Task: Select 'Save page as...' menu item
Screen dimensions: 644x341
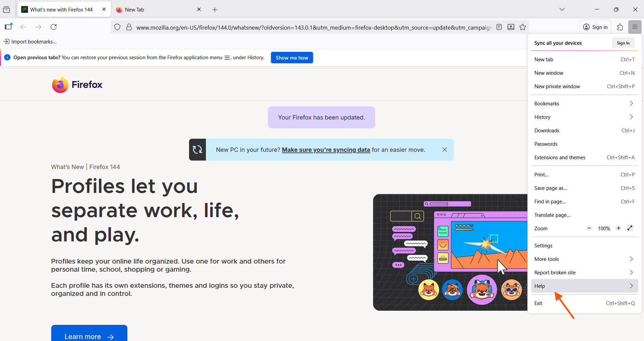Action: tap(585, 188)
